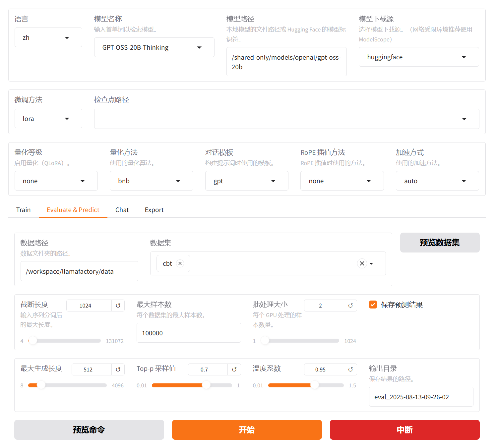
Task: Click the 温度系数 slider handle
Action: point(314,385)
